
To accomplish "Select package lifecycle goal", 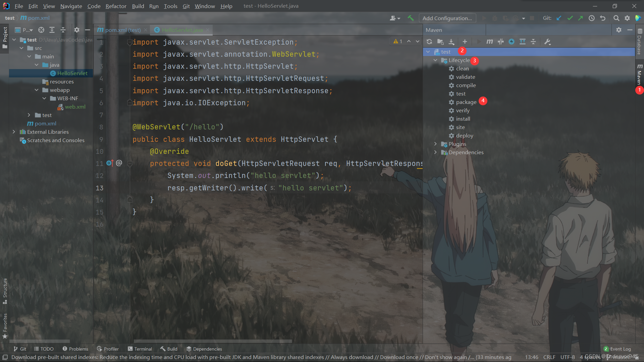I will click(466, 102).
